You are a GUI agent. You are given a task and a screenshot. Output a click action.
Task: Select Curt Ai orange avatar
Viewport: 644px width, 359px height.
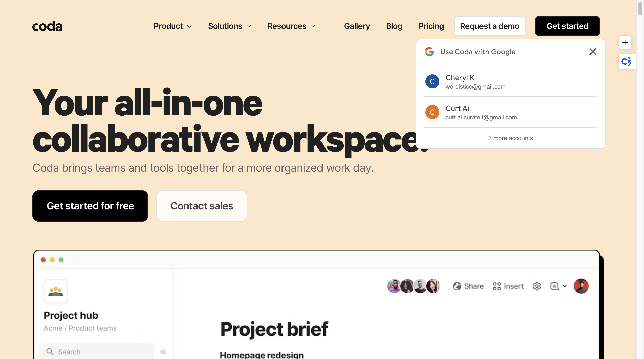pyautogui.click(x=432, y=112)
